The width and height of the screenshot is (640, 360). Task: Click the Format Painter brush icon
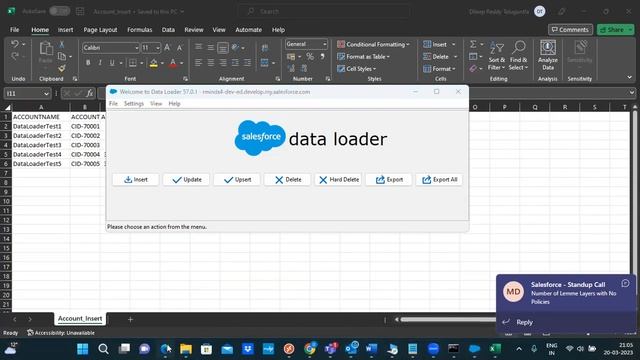[62, 68]
